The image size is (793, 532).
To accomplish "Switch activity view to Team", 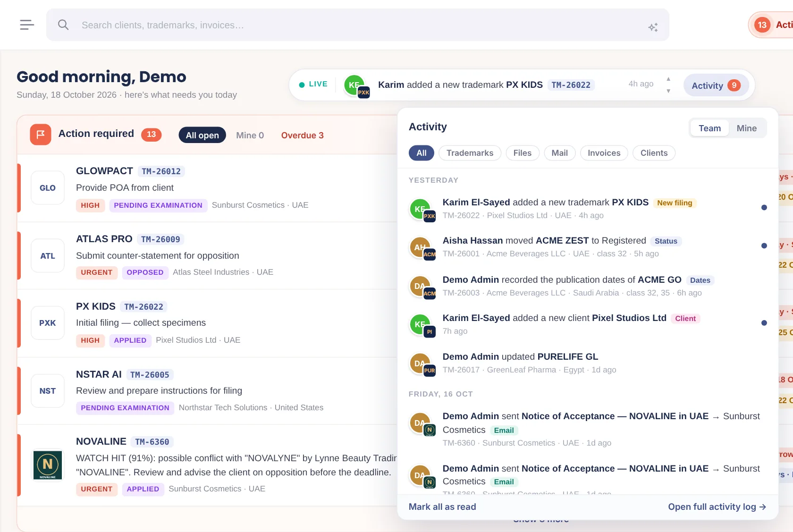I will click(710, 128).
